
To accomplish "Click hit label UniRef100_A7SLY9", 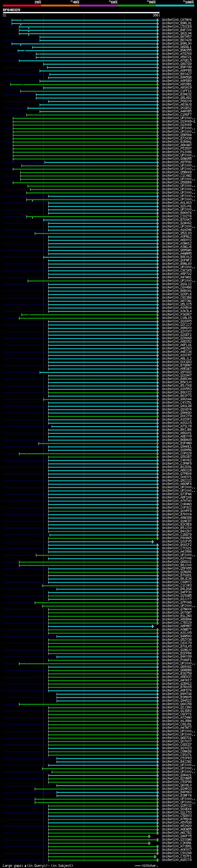I will (x=177, y=426).
